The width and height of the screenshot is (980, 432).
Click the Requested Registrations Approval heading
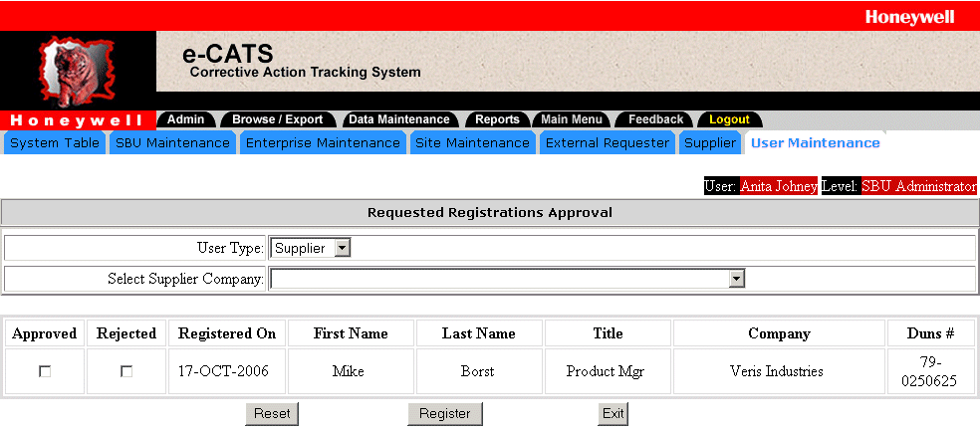[490, 213]
